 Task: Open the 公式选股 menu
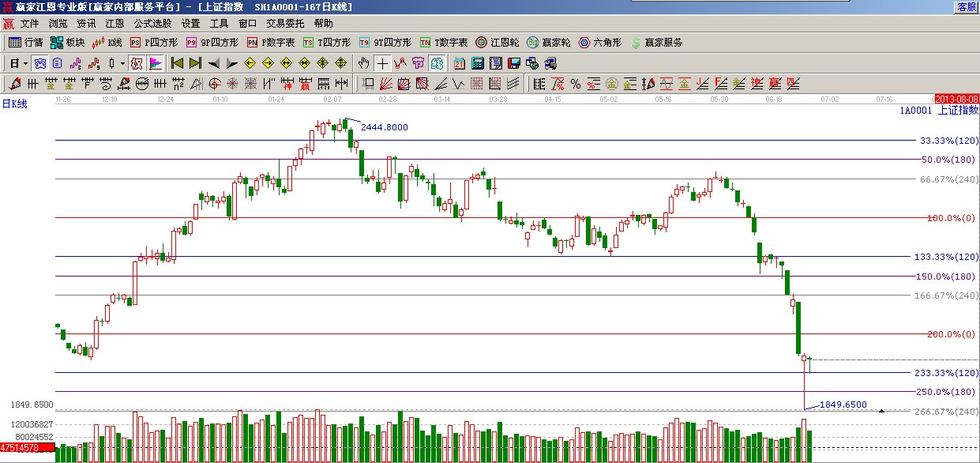click(x=152, y=24)
